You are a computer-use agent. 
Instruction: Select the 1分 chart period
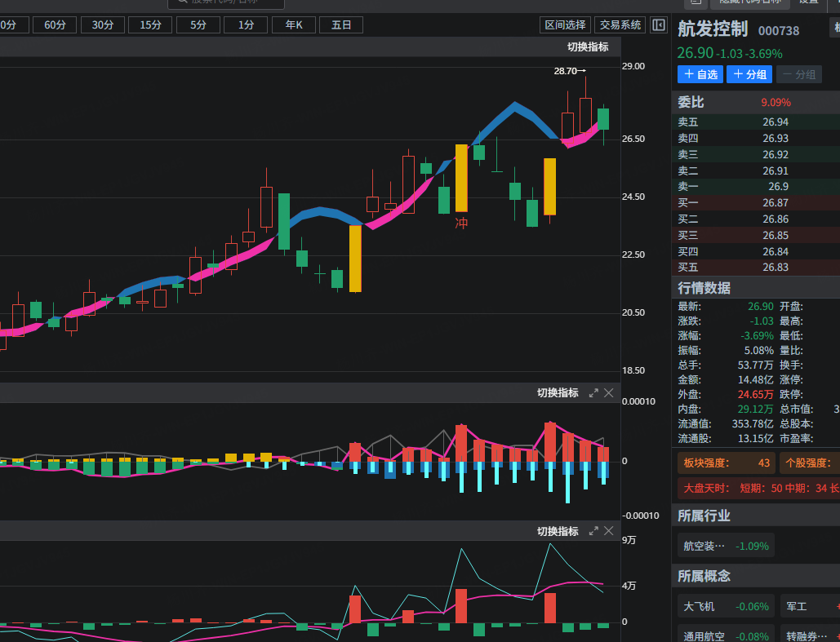click(x=246, y=25)
